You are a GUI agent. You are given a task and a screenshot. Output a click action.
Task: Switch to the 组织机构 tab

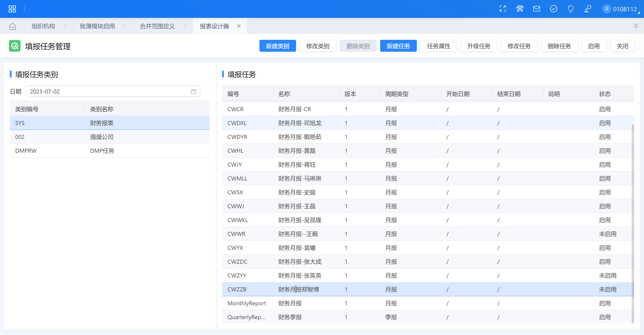click(x=43, y=26)
